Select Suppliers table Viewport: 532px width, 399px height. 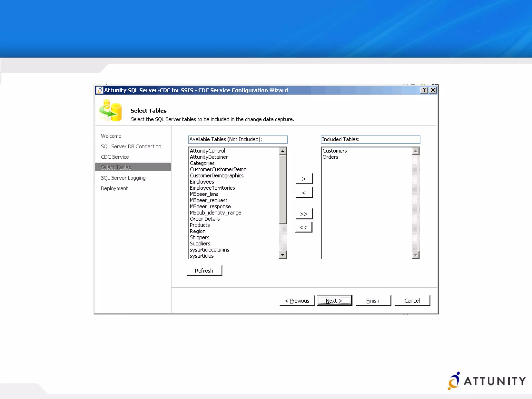tap(200, 244)
